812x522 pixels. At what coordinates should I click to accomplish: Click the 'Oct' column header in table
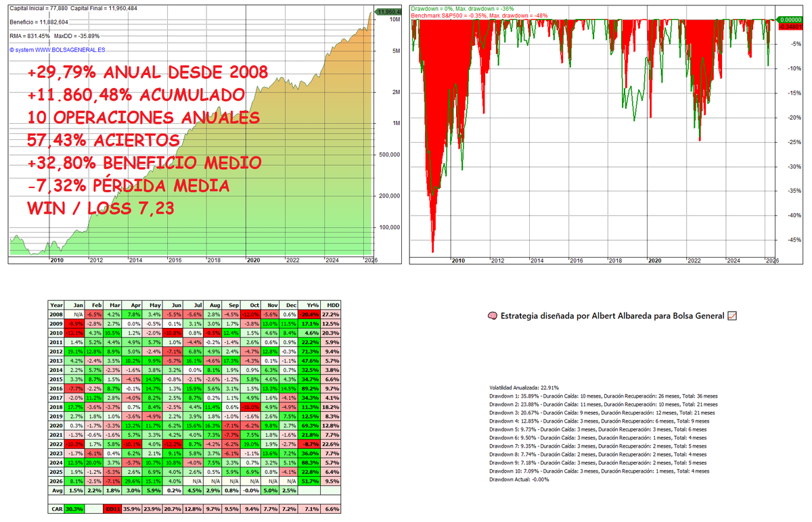coord(250,305)
